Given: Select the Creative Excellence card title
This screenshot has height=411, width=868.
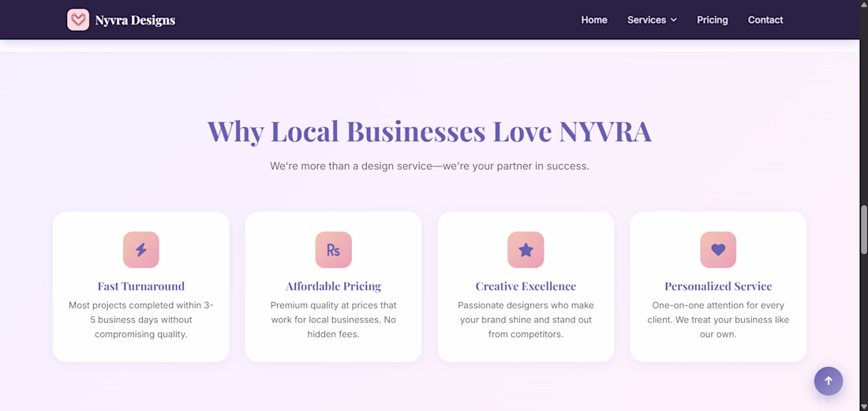Looking at the screenshot, I should 526,286.
